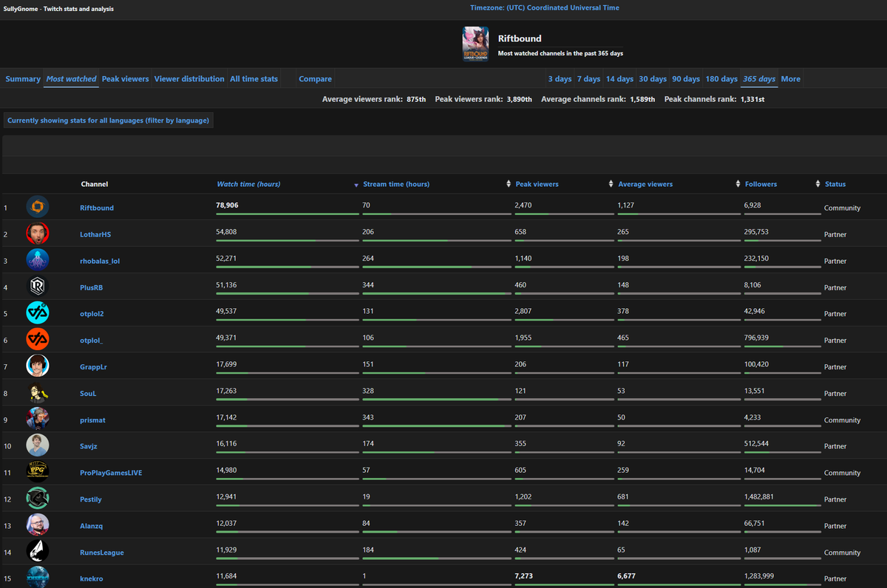Select the 3 days range
Screen dimensions: 887x588
coord(560,79)
